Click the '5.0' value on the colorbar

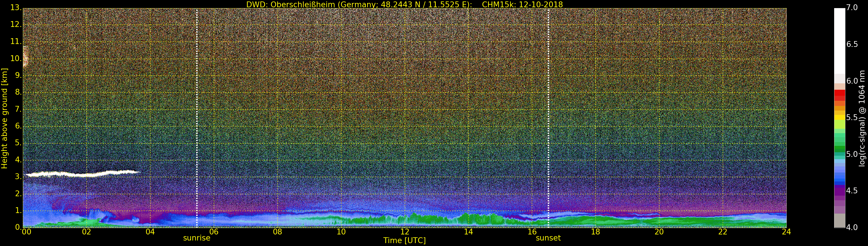pyautogui.click(x=852, y=154)
